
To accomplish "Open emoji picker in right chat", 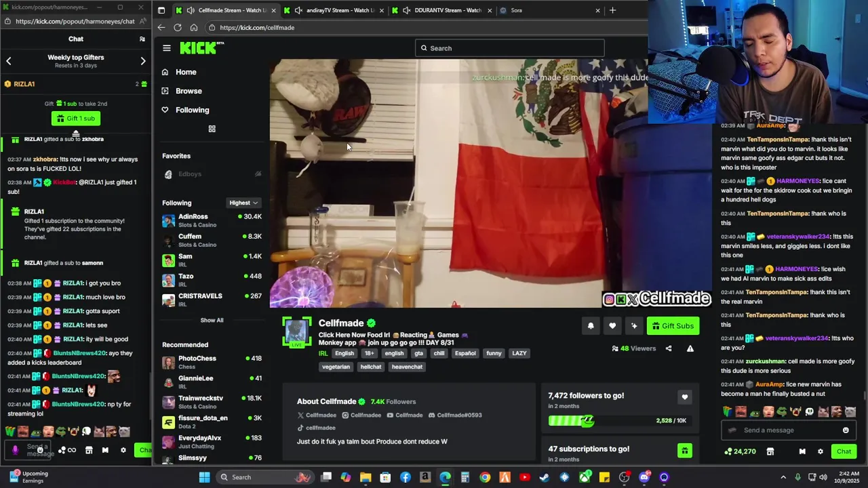I will [846, 430].
